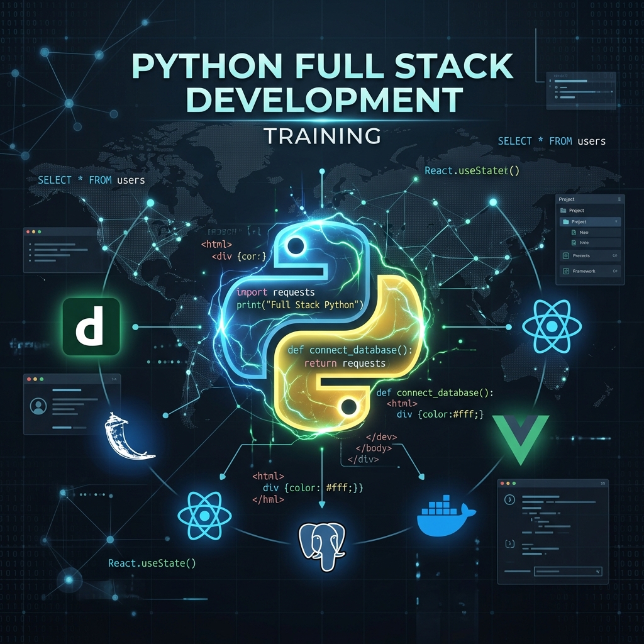644x644 pixels.
Task: Expand the Pretects row arrow
Action: click(x=615, y=255)
